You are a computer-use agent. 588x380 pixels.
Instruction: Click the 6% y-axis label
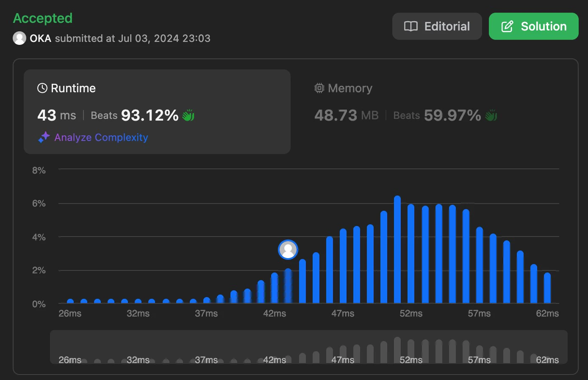point(39,204)
